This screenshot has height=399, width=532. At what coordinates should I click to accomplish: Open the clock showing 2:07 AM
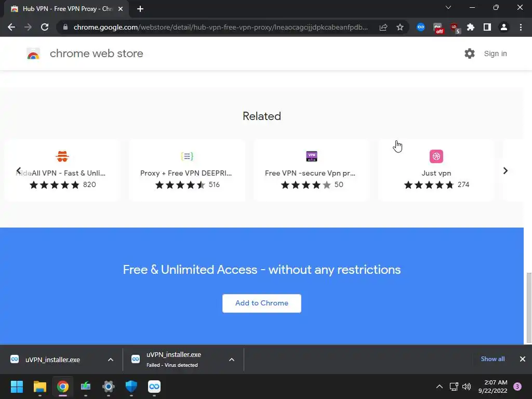tap(493, 387)
